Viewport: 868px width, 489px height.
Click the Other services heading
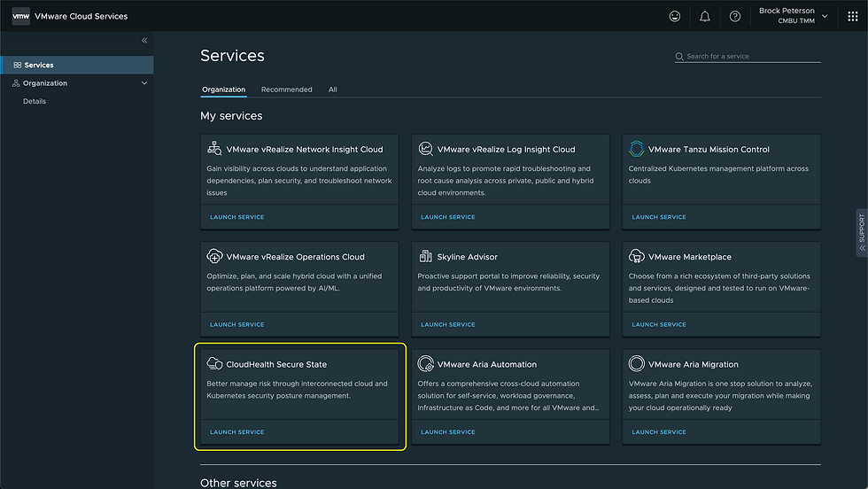238,483
